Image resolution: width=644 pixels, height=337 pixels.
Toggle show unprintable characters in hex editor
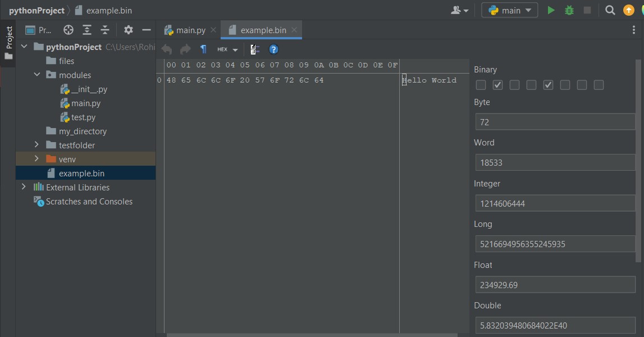point(203,49)
